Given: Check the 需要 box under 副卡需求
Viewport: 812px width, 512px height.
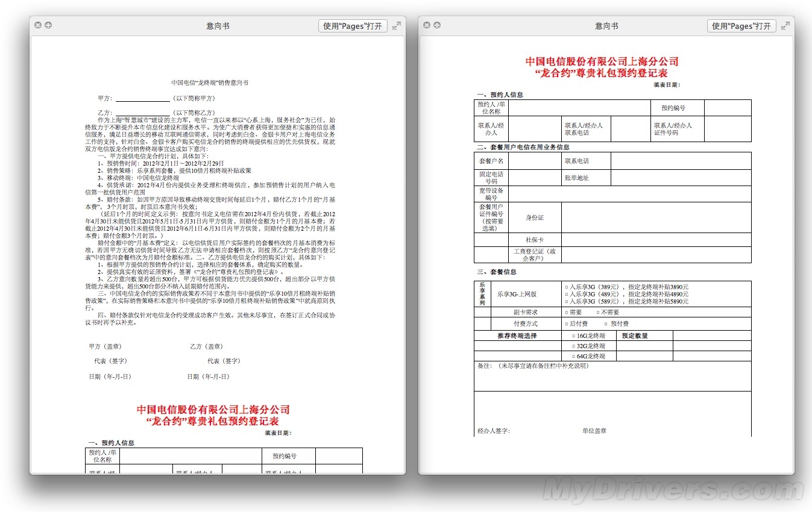Looking at the screenshot, I should pyautogui.click(x=566, y=311).
